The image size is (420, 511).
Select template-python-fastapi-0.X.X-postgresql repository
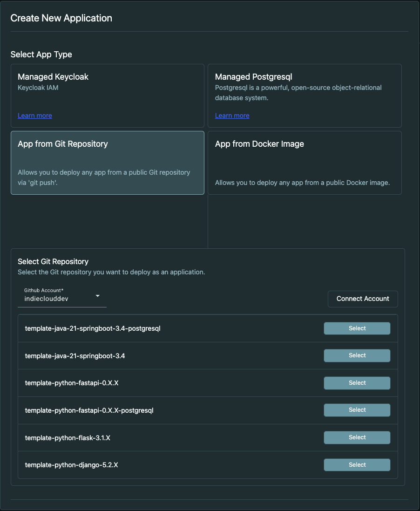(357, 410)
